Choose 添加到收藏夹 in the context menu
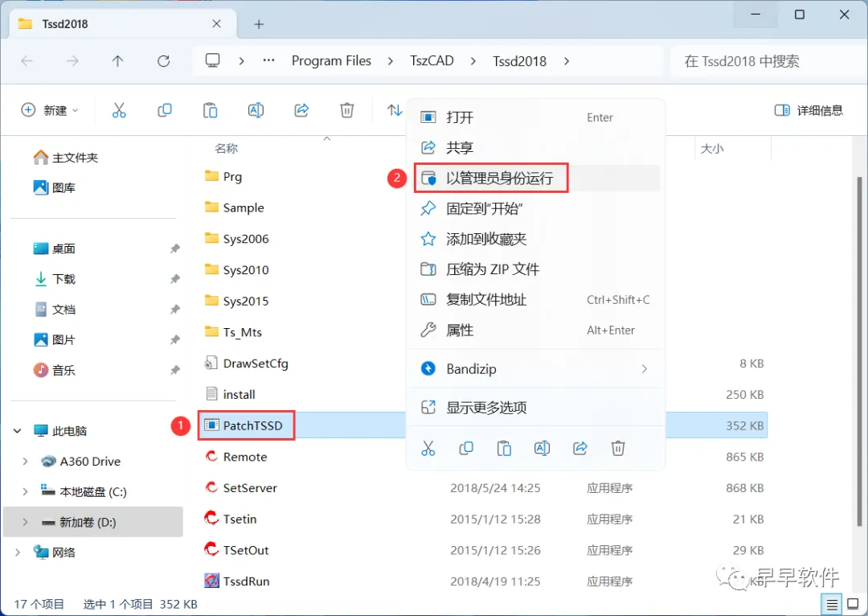The height and width of the screenshot is (616, 868). [x=535, y=239]
